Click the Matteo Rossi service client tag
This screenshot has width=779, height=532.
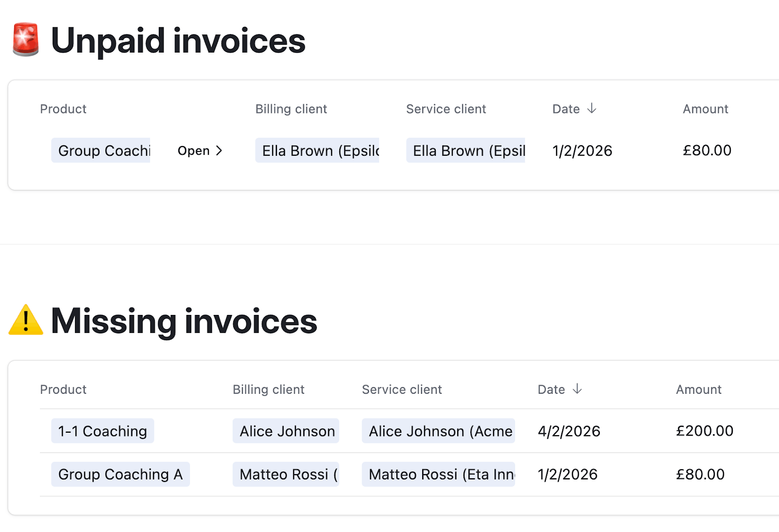click(438, 474)
